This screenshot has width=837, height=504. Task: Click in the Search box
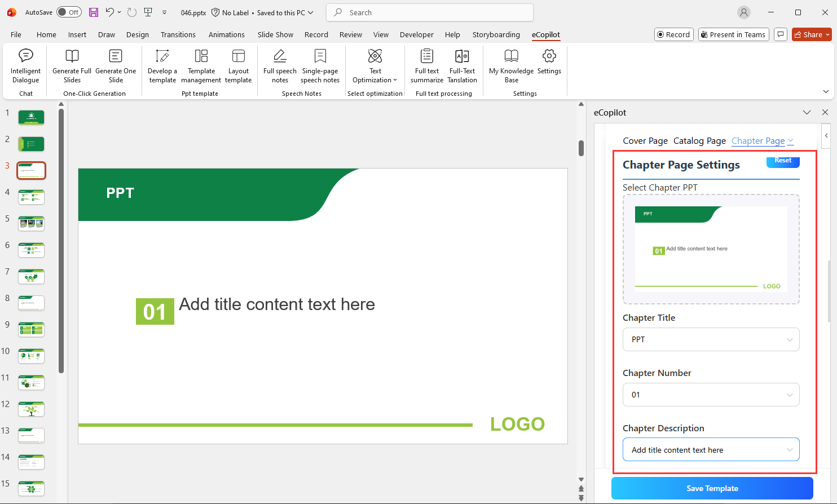click(x=430, y=12)
